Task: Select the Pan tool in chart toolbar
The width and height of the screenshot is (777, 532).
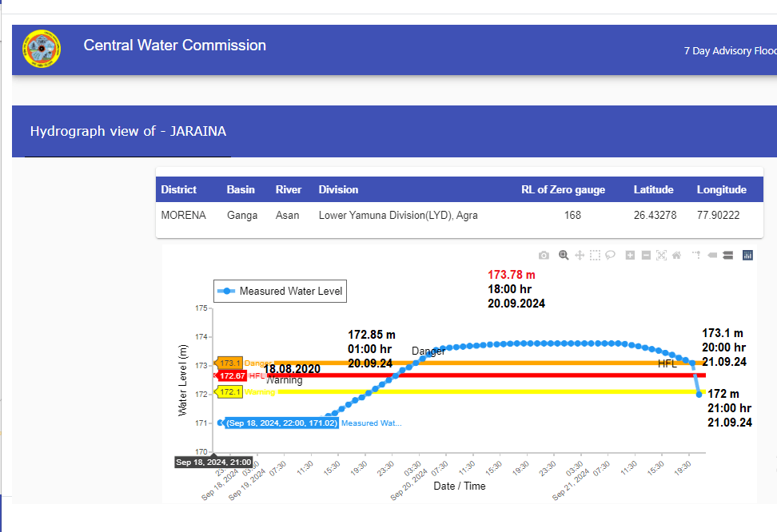Action: coord(580,256)
